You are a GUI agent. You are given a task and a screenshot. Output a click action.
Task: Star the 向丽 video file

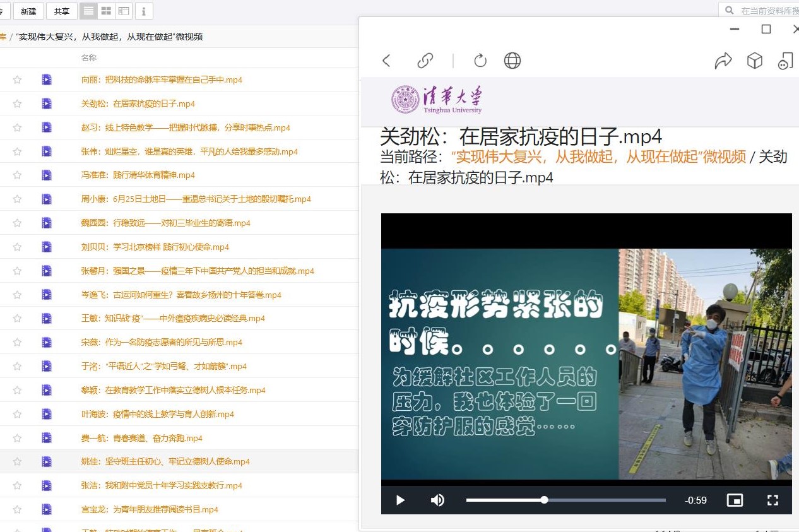pyautogui.click(x=17, y=80)
